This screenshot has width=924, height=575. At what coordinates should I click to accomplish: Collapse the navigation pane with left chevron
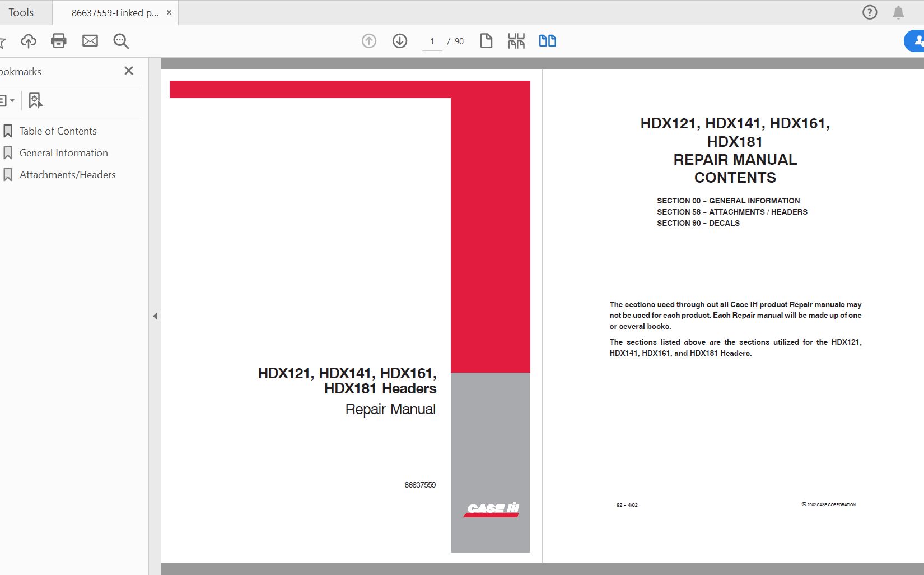pyautogui.click(x=155, y=316)
